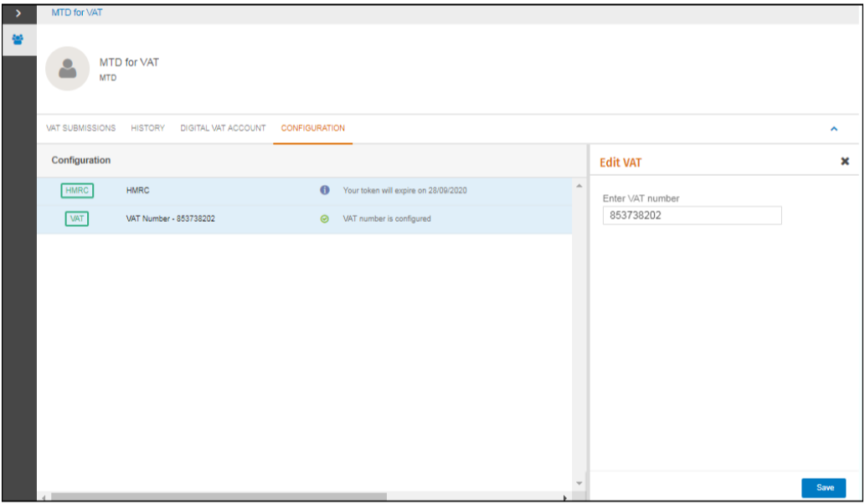Expand the left sidebar with chevron arrow
This screenshot has width=865, height=504.
pos(18,13)
